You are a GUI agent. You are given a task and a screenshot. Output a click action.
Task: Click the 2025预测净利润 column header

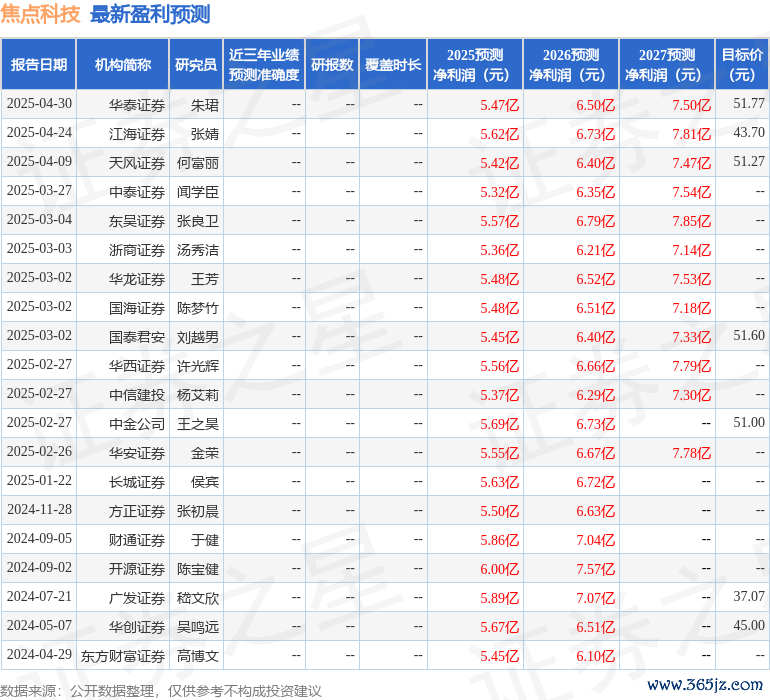[475, 64]
